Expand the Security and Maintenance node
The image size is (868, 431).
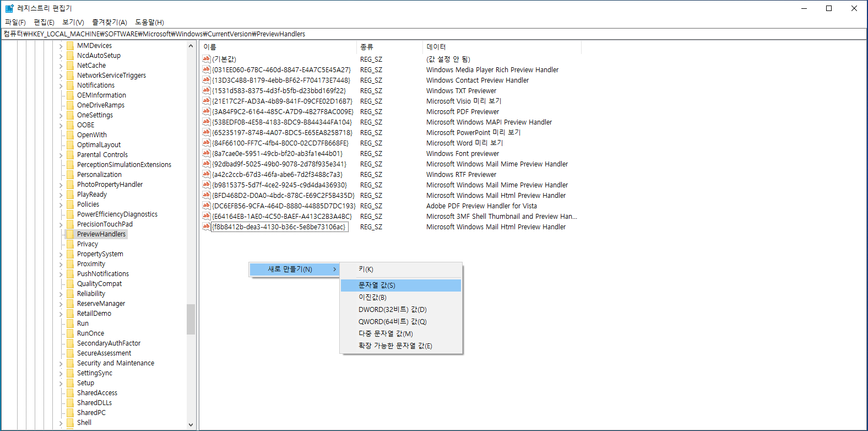tap(61, 364)
